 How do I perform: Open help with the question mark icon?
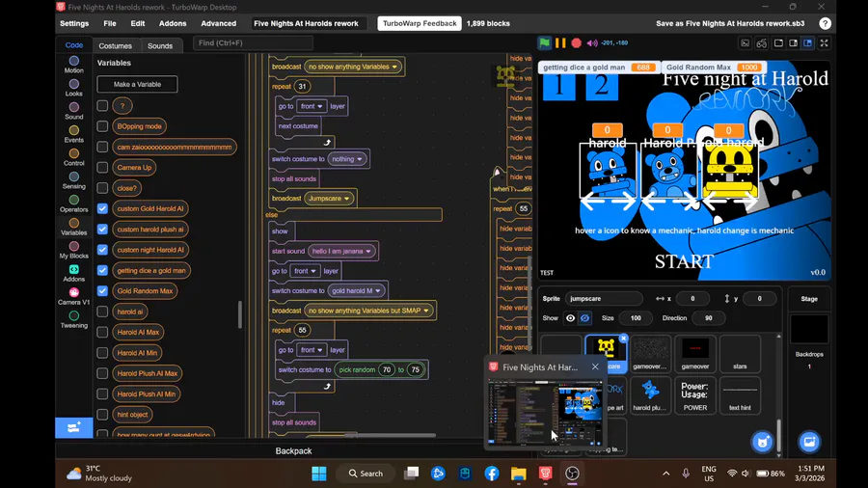(825, 23)
